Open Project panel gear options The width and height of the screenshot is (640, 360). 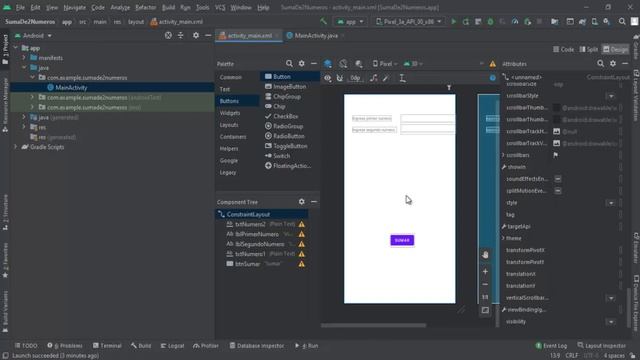click(196, 36)
